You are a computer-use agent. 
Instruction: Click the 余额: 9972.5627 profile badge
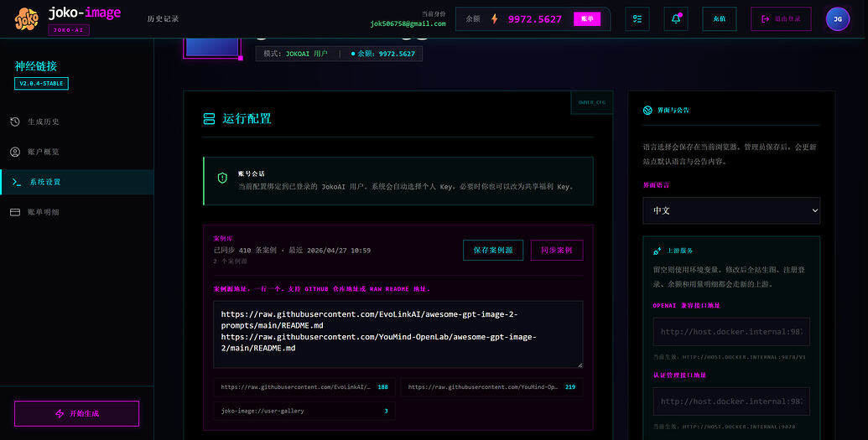tap(382, 54)
